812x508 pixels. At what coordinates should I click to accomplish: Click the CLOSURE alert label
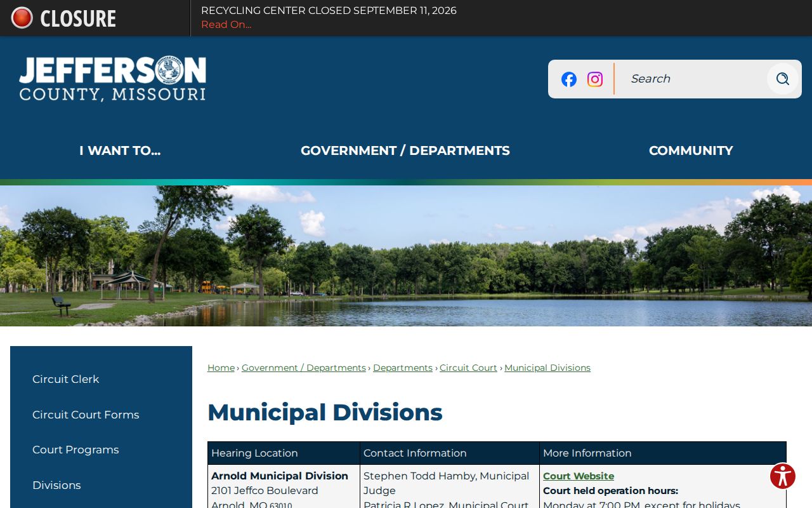[x=78, y=18]
